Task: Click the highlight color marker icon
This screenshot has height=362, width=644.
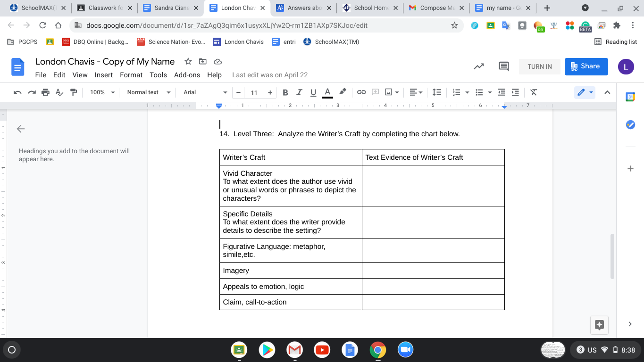Action: 343,92
